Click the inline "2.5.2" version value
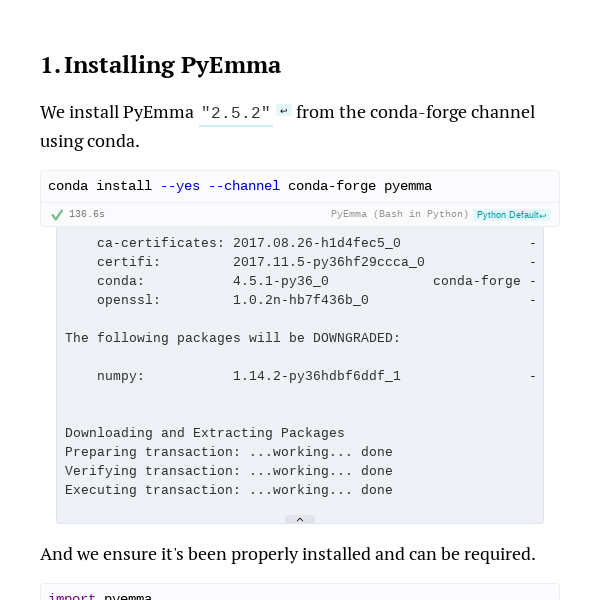600x600 pixels. click(235, 113)
